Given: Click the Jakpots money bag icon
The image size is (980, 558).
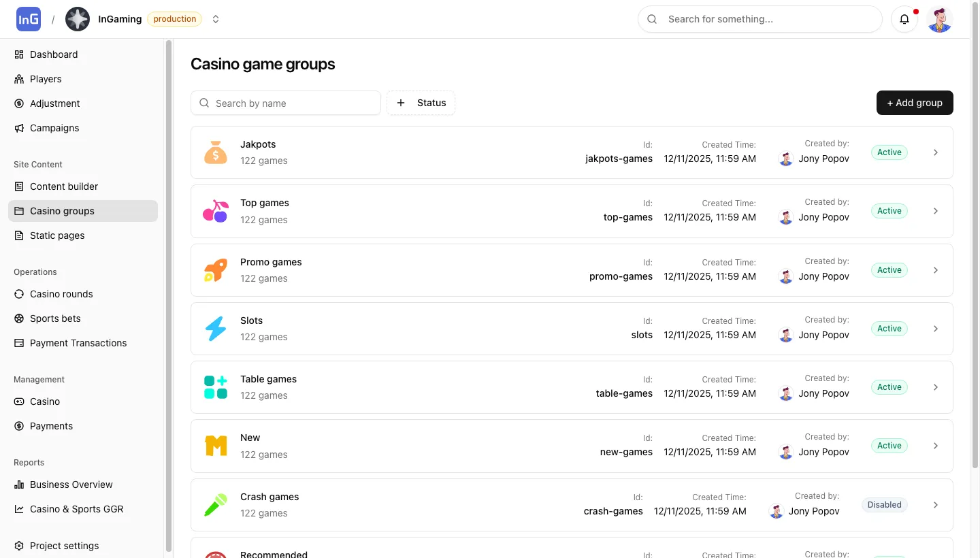Looking at the screenshot, I should click(x=215, y=152).
